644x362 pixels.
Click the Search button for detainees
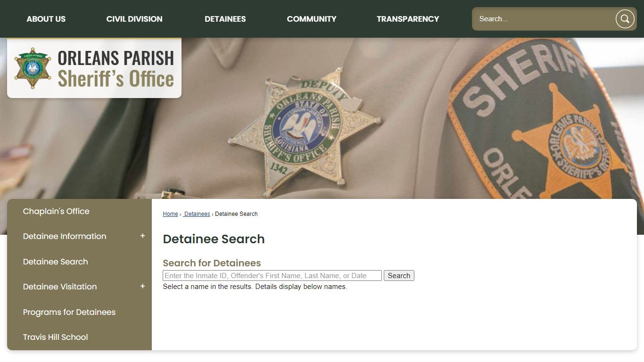[399, 276]
